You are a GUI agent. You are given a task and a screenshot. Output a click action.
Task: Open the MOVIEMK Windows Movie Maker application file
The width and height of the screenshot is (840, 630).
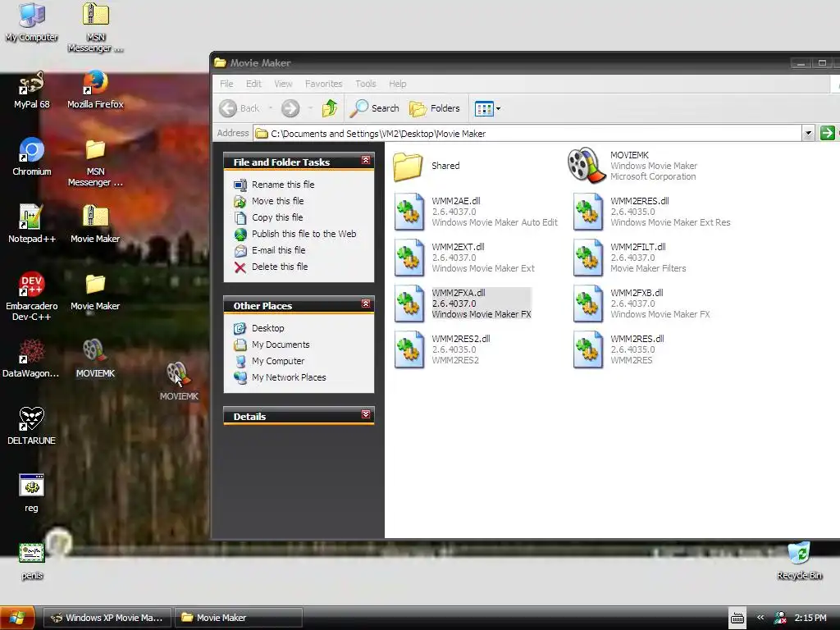tap(586, 166)
